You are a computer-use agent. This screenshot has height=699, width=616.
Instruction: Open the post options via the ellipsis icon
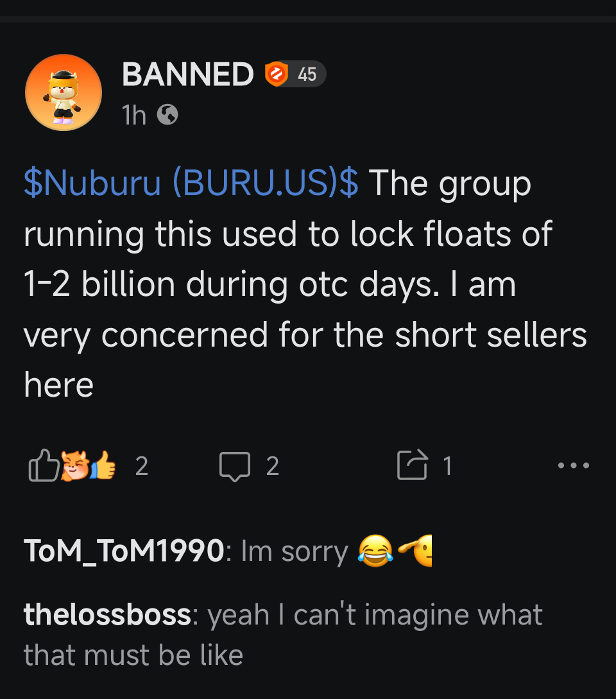tap(573, 465)
